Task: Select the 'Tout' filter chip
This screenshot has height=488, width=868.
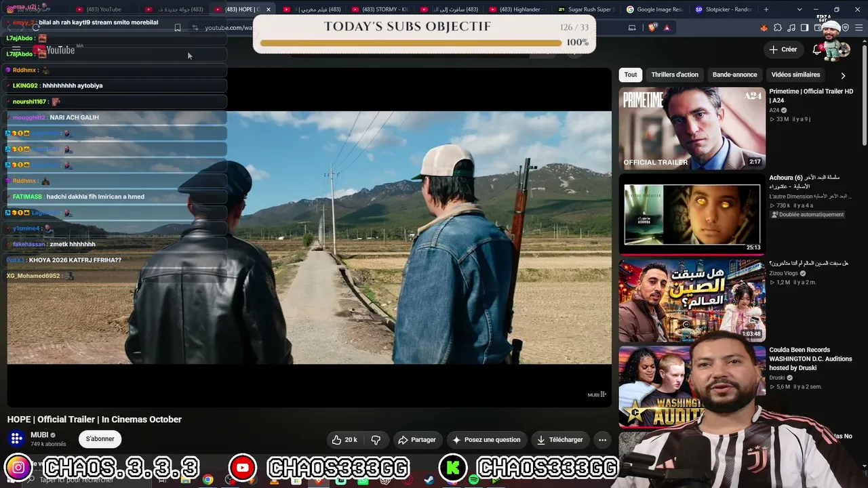Action: click(631, 75)
